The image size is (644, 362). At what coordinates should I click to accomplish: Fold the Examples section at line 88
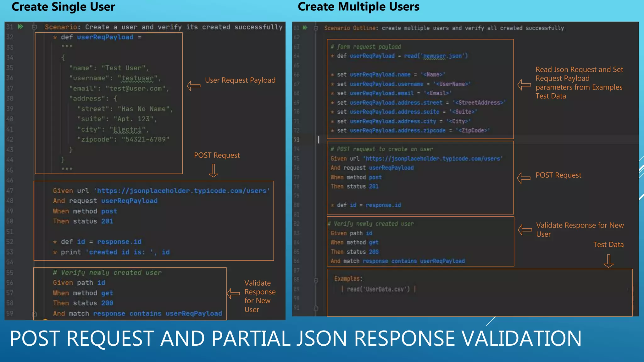pyautogui.click(x=316, y=280)
